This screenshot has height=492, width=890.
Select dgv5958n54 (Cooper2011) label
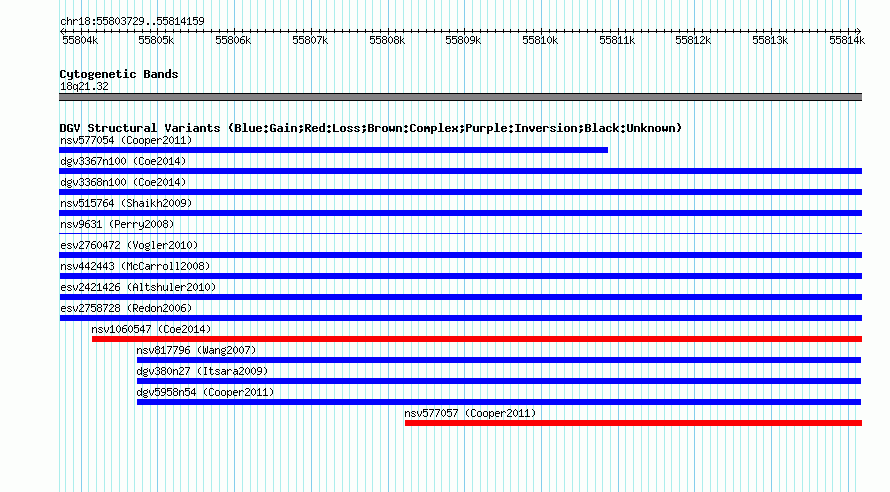click(x=205, y=392)
